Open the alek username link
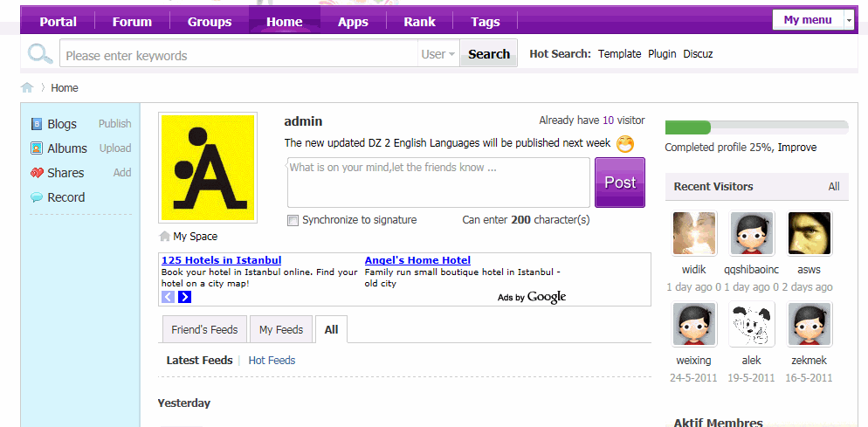 pos(752,361)
